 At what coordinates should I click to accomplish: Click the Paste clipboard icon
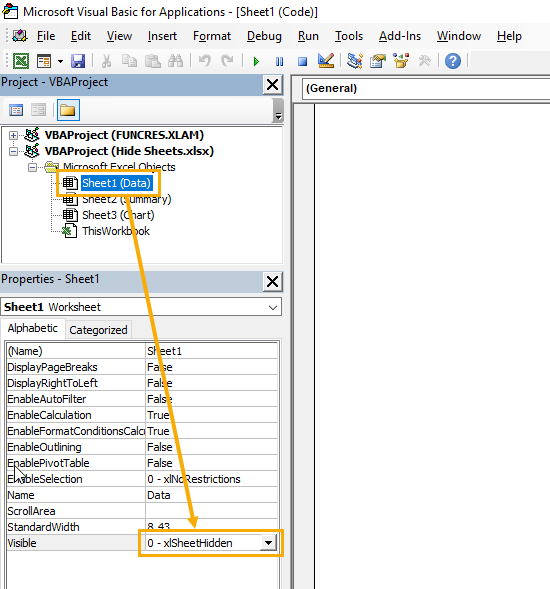point(153,60)
